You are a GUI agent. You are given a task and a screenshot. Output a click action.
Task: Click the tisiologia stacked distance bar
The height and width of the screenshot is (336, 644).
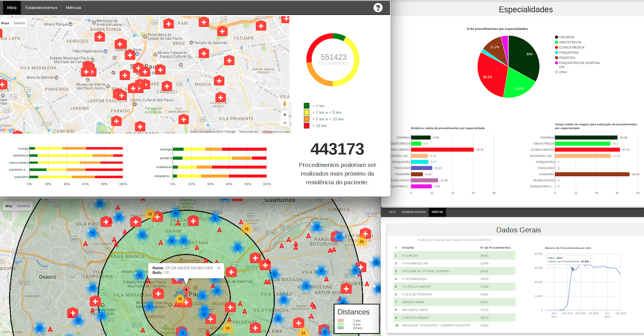click(220, 149)
